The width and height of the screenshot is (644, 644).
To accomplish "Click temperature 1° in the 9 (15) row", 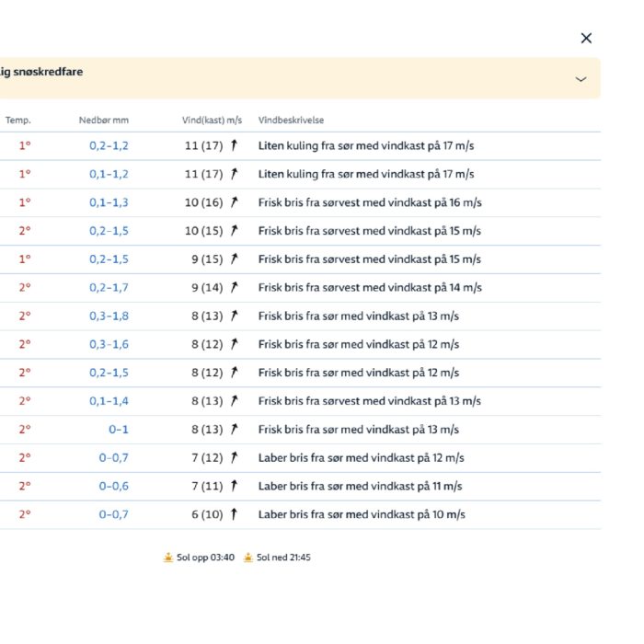I will click(x=25, y=259).
